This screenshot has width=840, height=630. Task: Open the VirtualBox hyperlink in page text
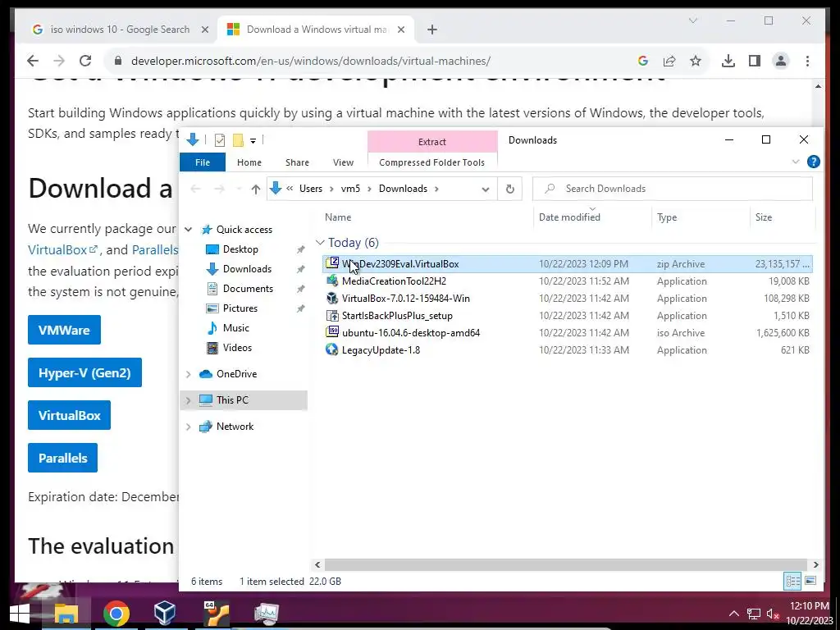click(62, 249)
